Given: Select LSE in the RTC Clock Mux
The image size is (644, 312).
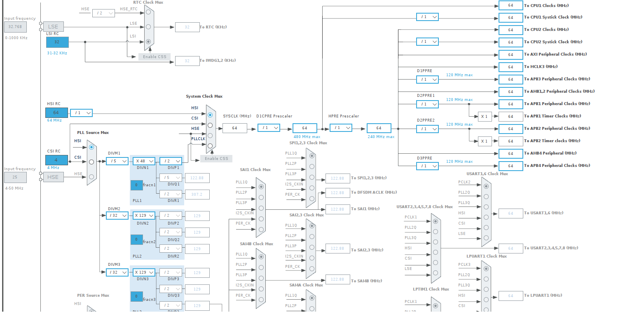Looking at the screenshot, I should pos(148,26).
